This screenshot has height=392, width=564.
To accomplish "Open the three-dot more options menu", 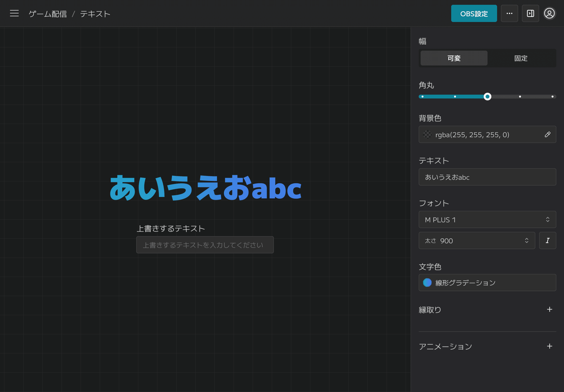I will (510, 13).
